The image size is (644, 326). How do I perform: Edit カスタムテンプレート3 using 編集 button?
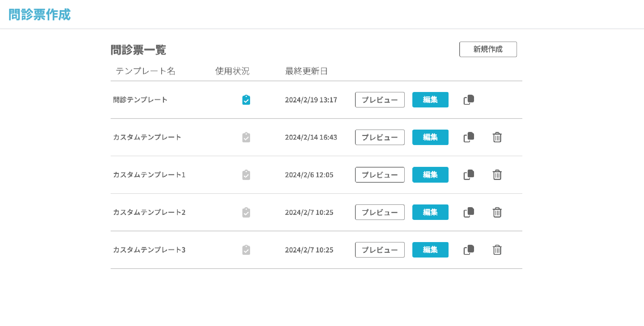click(430, 250)
